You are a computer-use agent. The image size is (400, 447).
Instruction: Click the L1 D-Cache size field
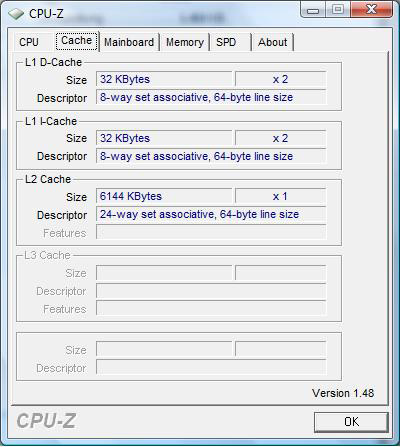[164, 79]
